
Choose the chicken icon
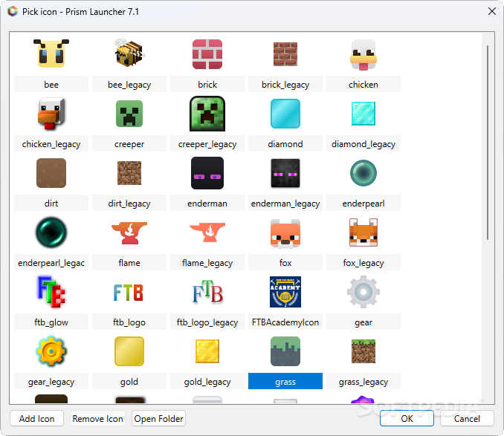pos(364,54)
